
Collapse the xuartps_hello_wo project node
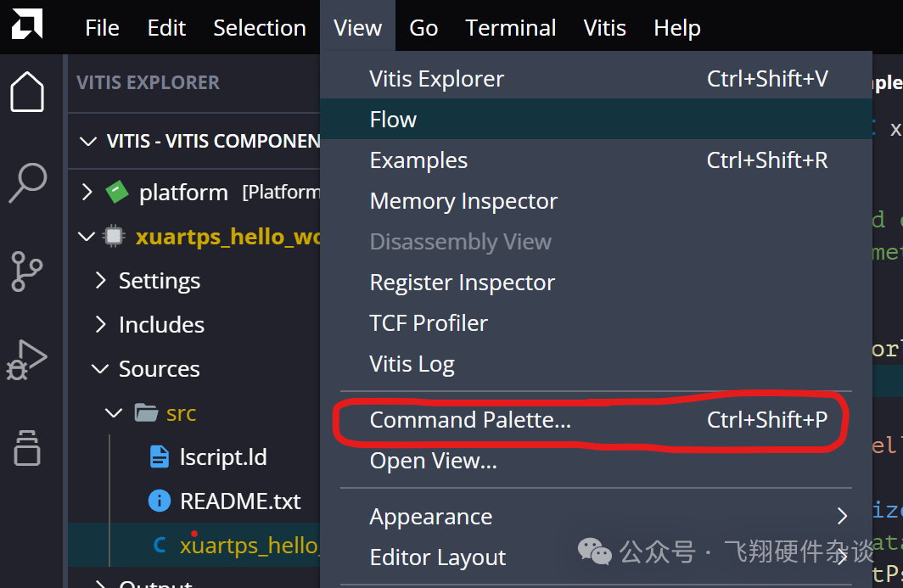(87, 236)
